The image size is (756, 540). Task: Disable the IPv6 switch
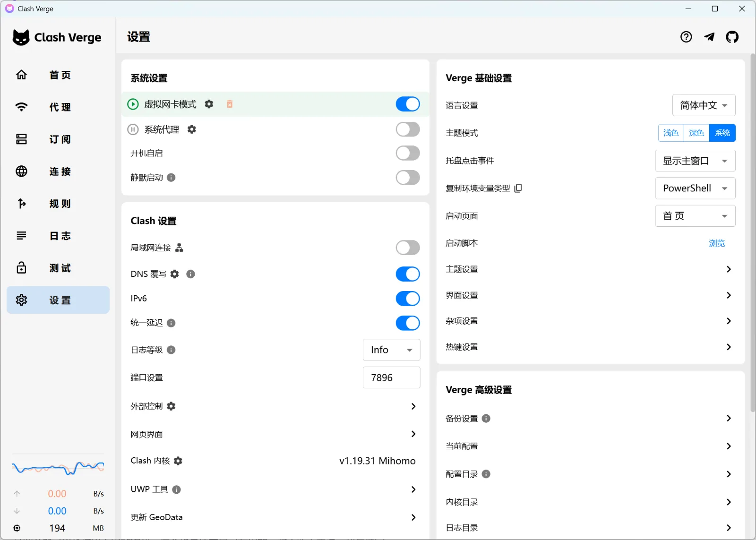408,299
